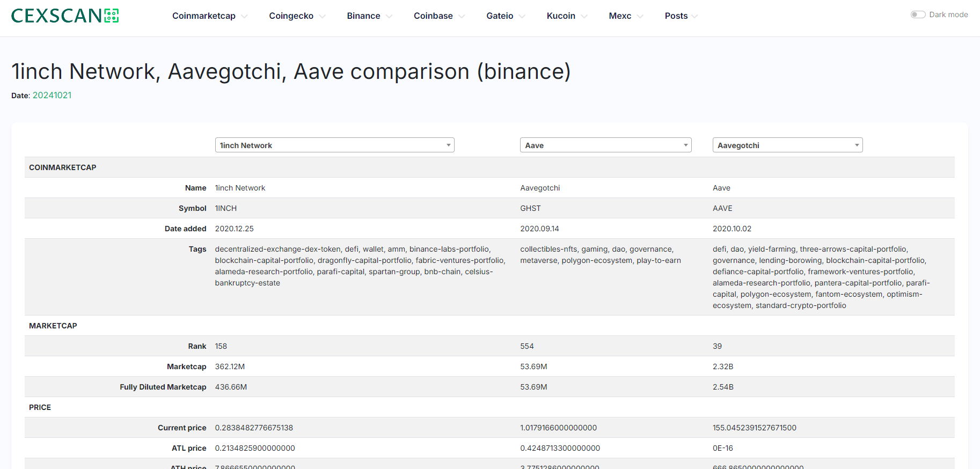The width and height of the screenshot is (980, 469).
Task: Click ATL price 0.4248713300000000
Action: click(560, 448)
